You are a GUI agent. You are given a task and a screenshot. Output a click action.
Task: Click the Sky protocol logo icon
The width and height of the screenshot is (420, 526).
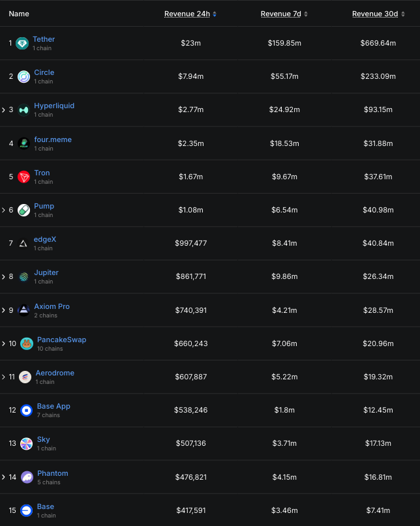[x=26, y=444]
